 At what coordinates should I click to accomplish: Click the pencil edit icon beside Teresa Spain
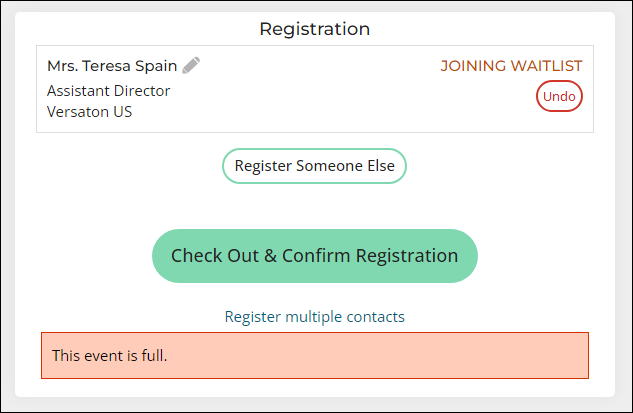tap(191, 65)
